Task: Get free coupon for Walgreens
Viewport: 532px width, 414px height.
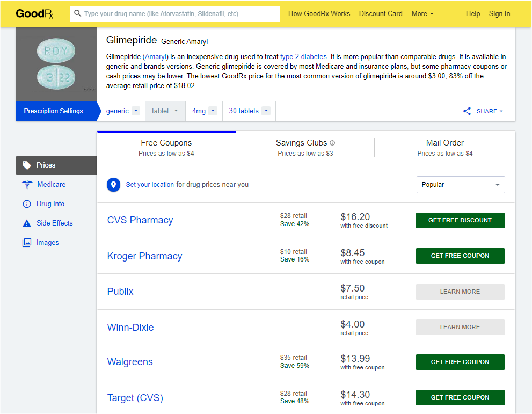Action: tap(460, 362)
